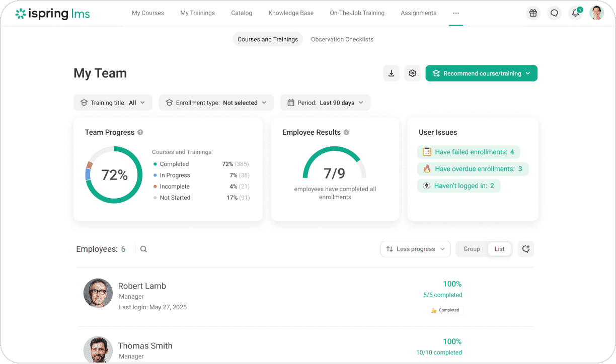Switch to Observation Checklists tab
Screen dimensions: 616x364
click(342, 39)
